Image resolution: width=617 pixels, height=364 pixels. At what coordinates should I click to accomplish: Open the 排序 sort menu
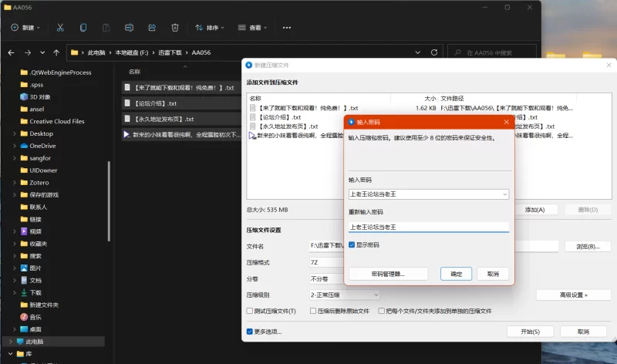point(207,28)
